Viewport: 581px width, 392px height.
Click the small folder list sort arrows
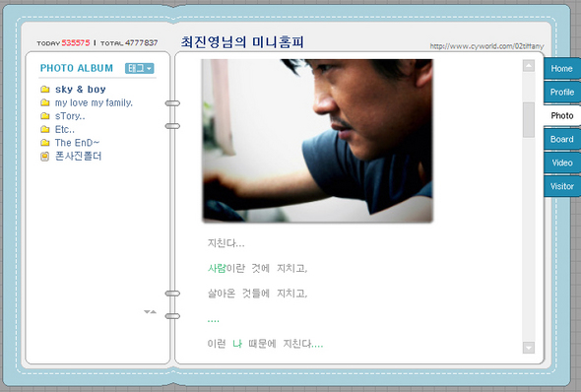150,312
